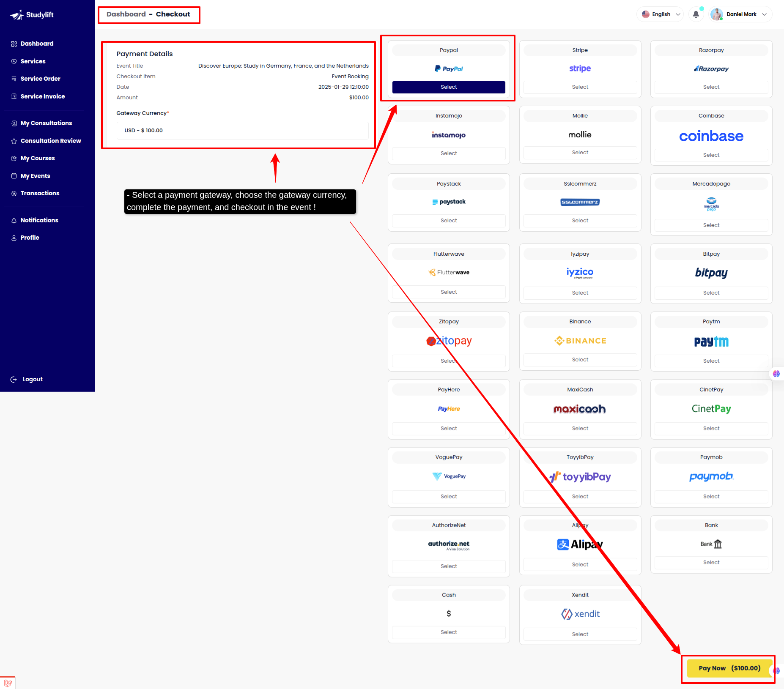
Task: Choose Select under VoguePay
Action: pos(449,497)
